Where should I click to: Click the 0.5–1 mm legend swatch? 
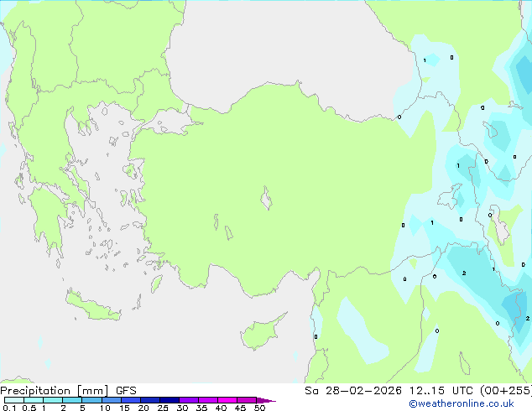(x=34, y=400)
